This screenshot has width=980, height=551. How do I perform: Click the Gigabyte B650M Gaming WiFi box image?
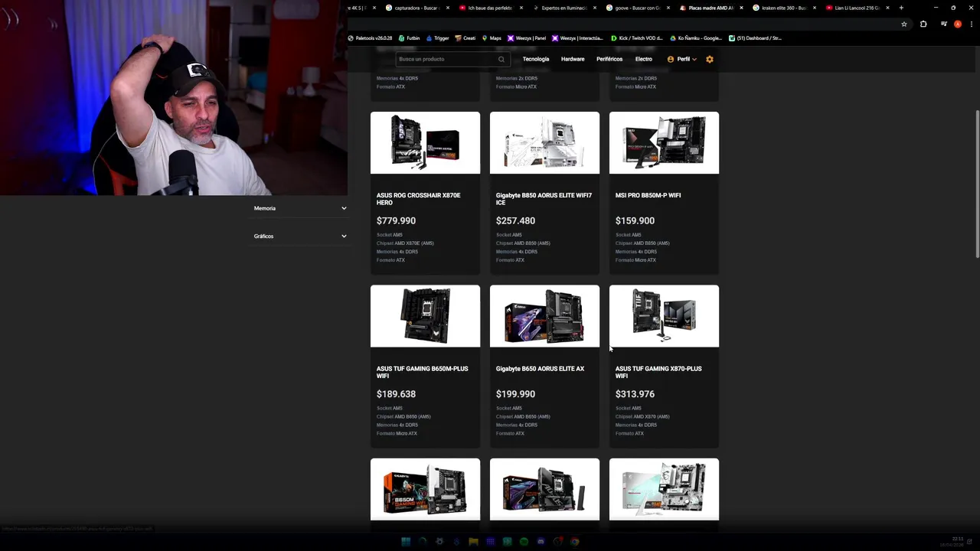(425, 490)
